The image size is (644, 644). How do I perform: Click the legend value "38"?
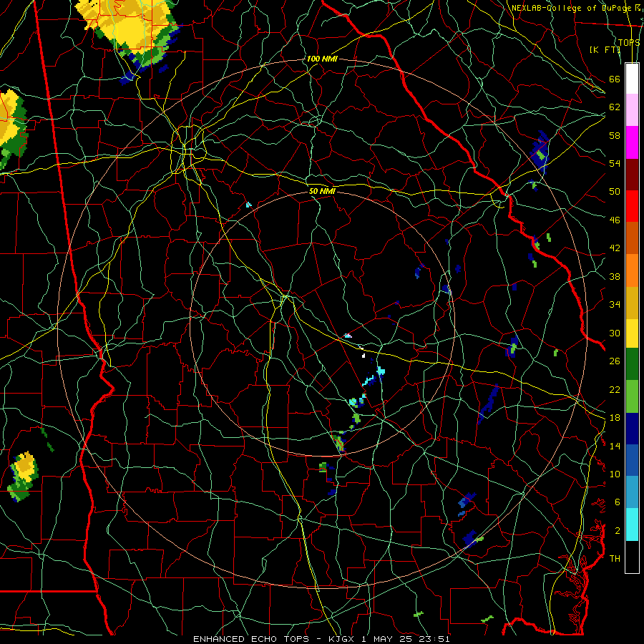pyautogui.click(x=615, y=276)
